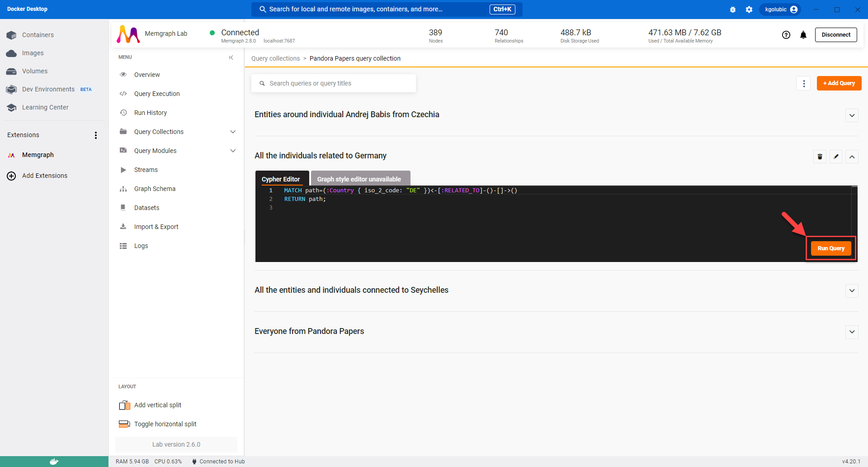Open the Import & Export section
Screen dimensions: 868x467
[x=156, y=227]
